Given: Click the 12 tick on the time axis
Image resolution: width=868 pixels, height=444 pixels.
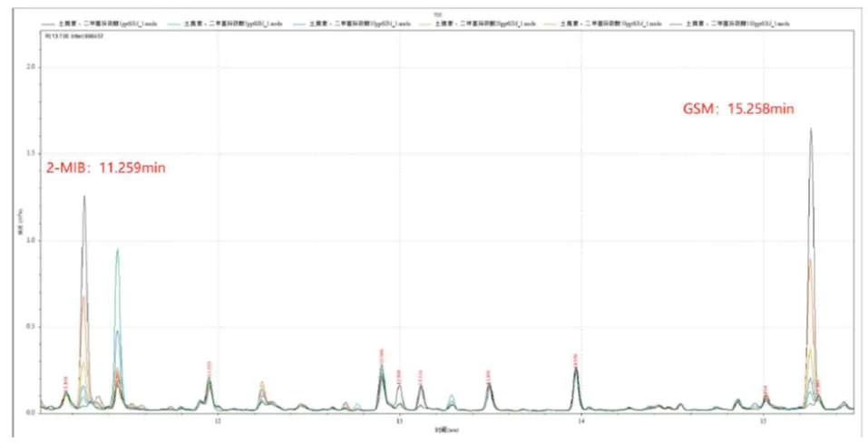Looking at the screenshot, I should (217, 421).
